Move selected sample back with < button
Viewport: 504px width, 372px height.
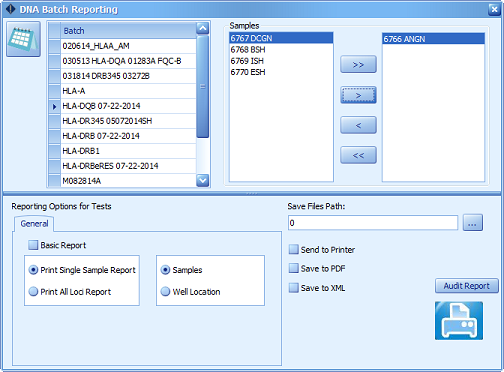tap(358, 125)
